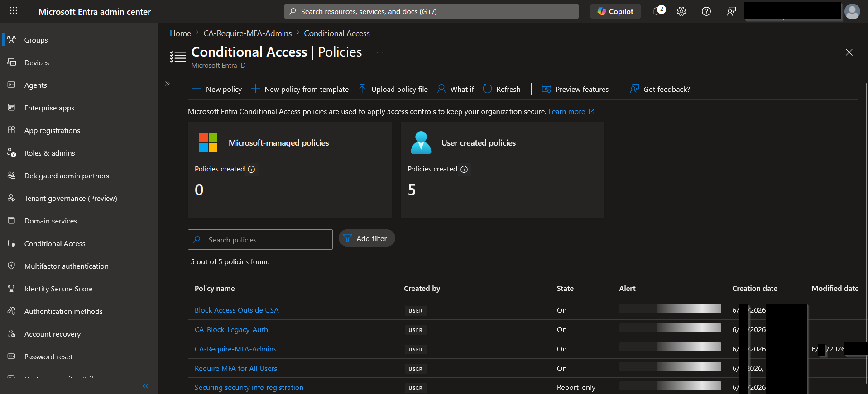868x394 pixels.
Task: Open Require MFA for All Users policy
Action: pos(236,369)
